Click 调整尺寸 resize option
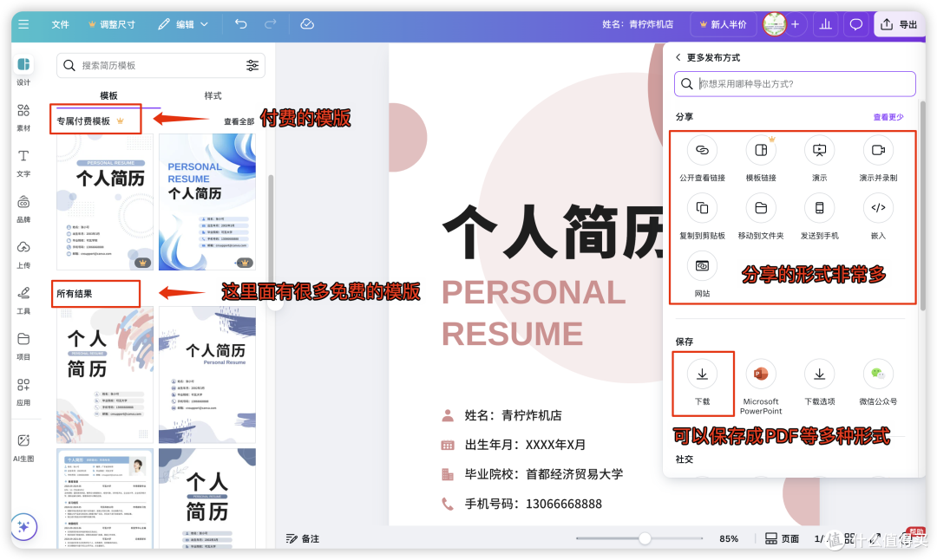The width and height of the screenshot is (937, 560). click(x=112, y=24)
